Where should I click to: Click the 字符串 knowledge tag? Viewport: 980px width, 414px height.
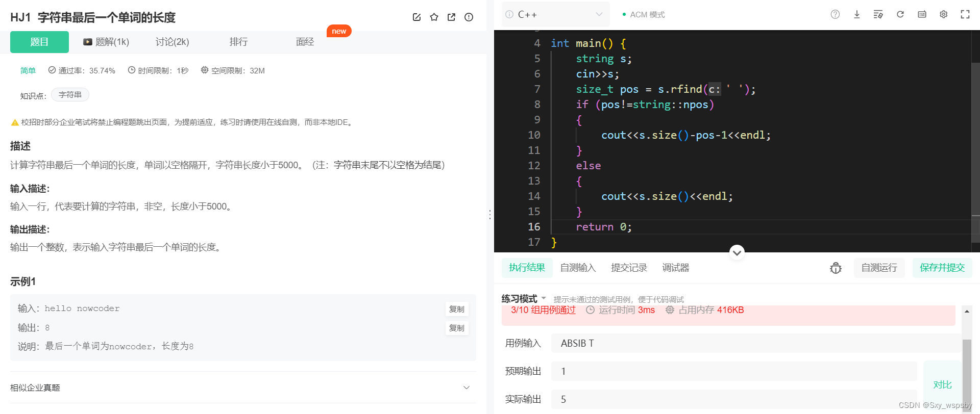pos(70,95)
